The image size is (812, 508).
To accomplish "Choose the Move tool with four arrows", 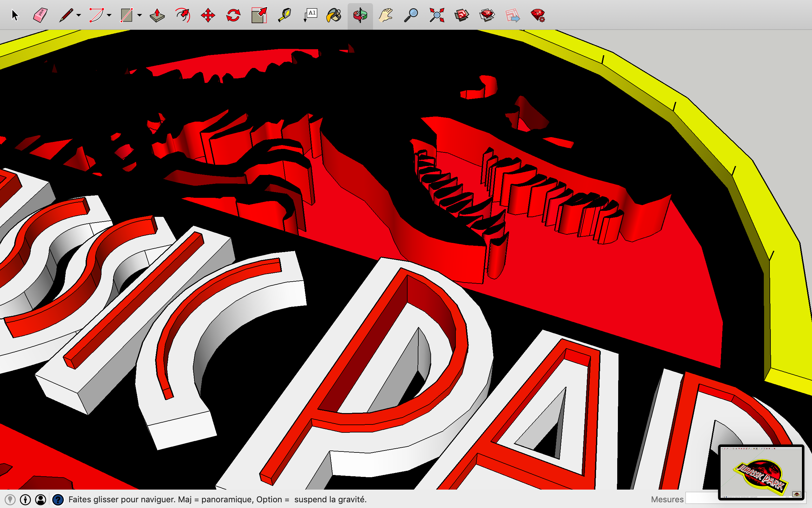I will coord(208,15).
